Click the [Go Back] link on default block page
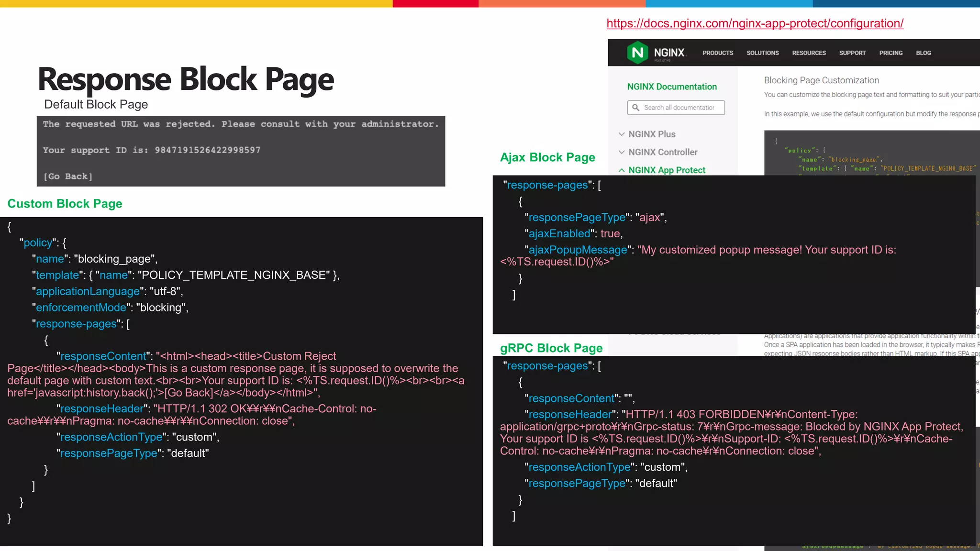The width and height of the screenshot is (980, 551). pyautogui.click(x=68, y=176)
